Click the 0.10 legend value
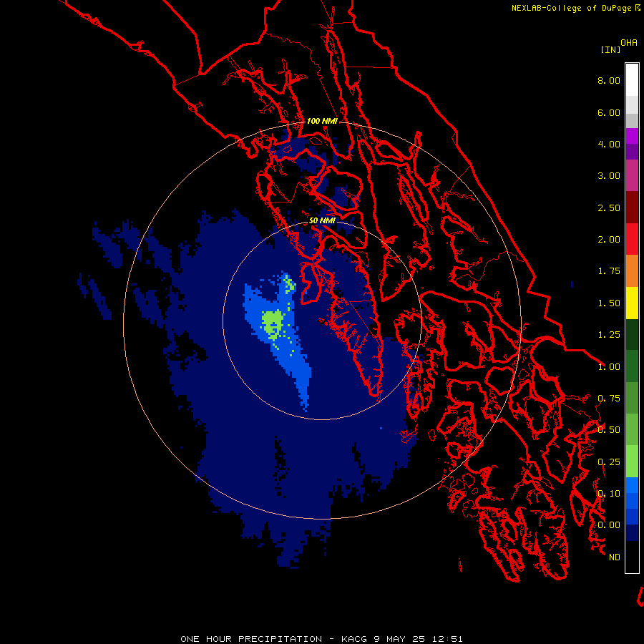 point(609,494)
